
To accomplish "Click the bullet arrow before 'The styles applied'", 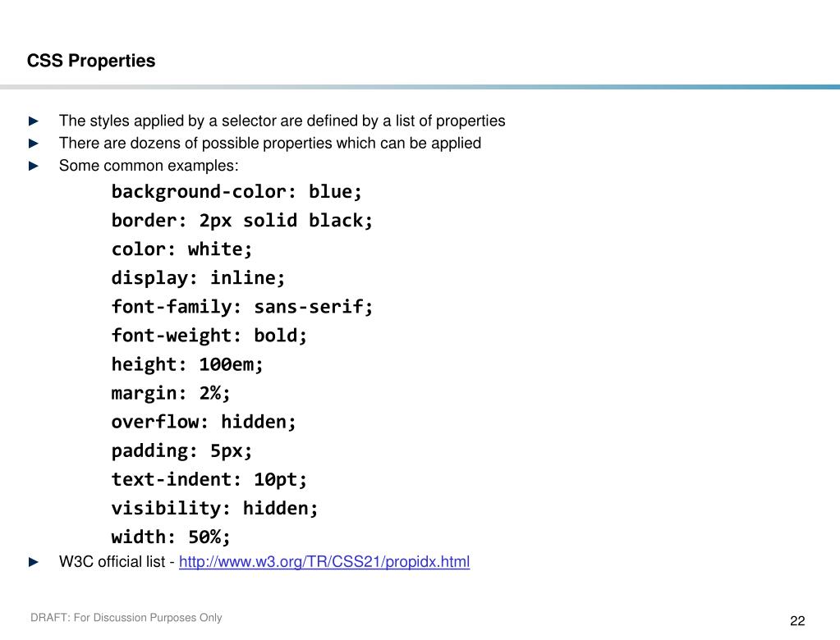I will 34,121.
